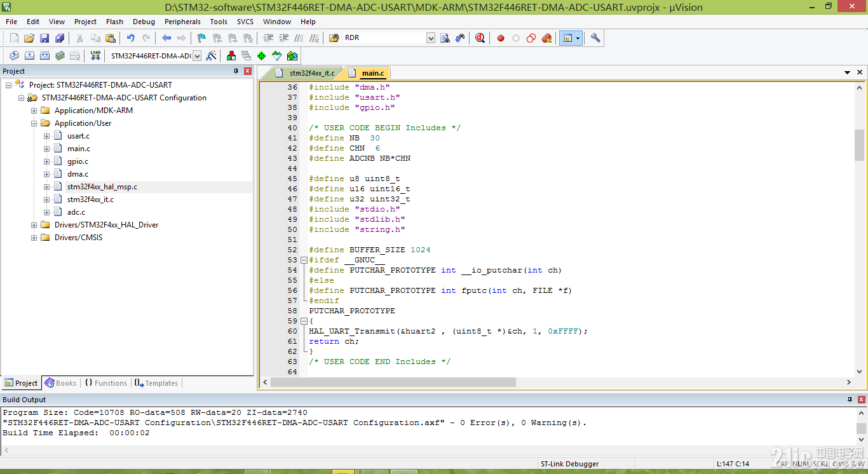Click the Select Software Packs icon
This screenshot has width=868, height=474.
click(x=276, y=56)
